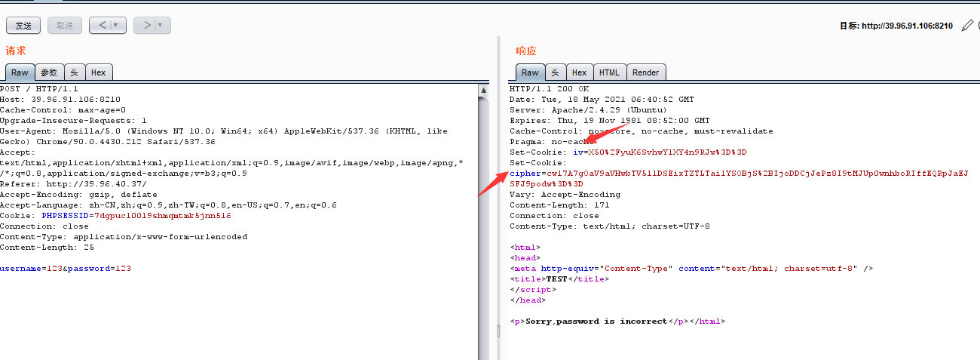Image resolution: width=980 pixels, height=360 pixels.
Task: Open the response Render tab
Action: (x=645, y=72)
